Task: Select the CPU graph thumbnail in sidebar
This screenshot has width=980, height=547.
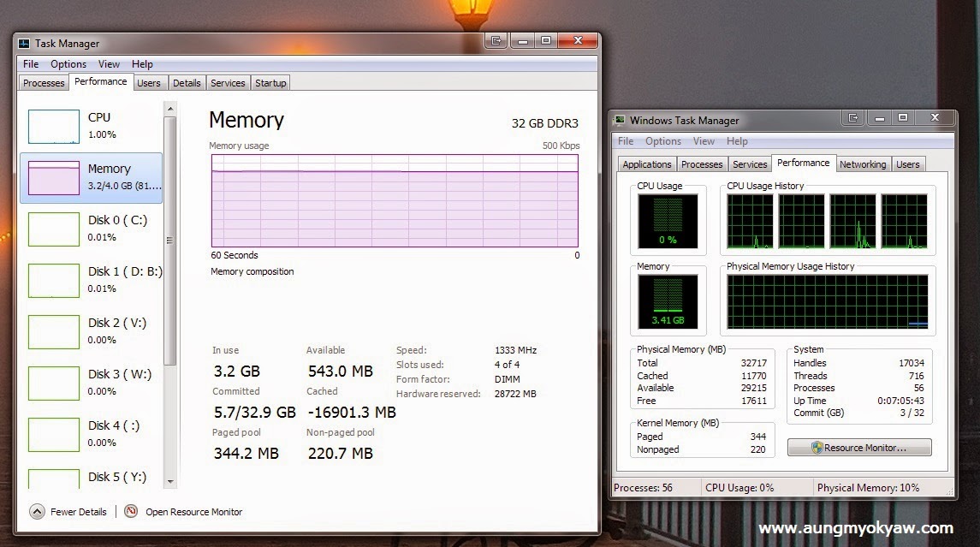Action: click(54, 127)
